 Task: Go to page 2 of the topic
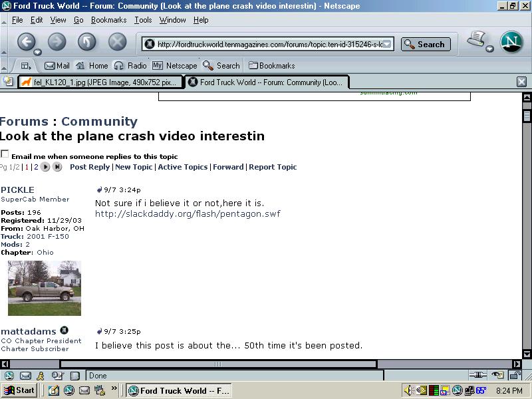click(x=36, y=167)
